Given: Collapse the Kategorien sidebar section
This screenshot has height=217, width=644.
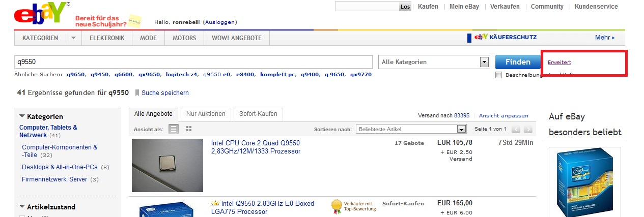Looking at the screenshot, I should pyautogui.click(x=22, y=116).
